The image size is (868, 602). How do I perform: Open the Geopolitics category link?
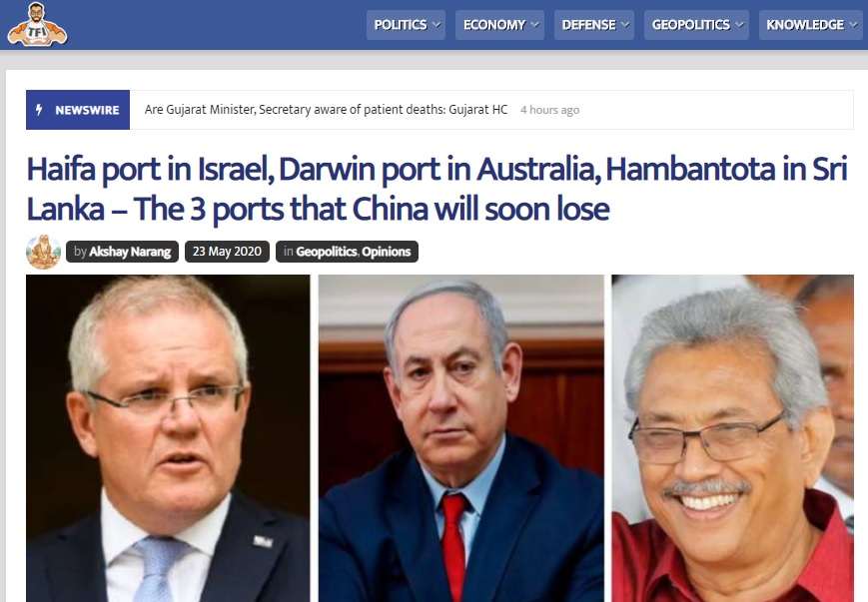326,252
